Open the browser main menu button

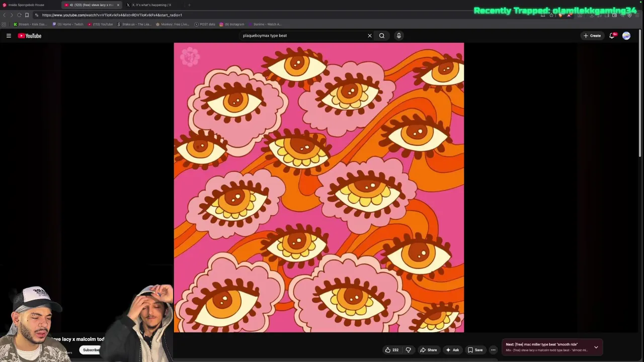637,15
